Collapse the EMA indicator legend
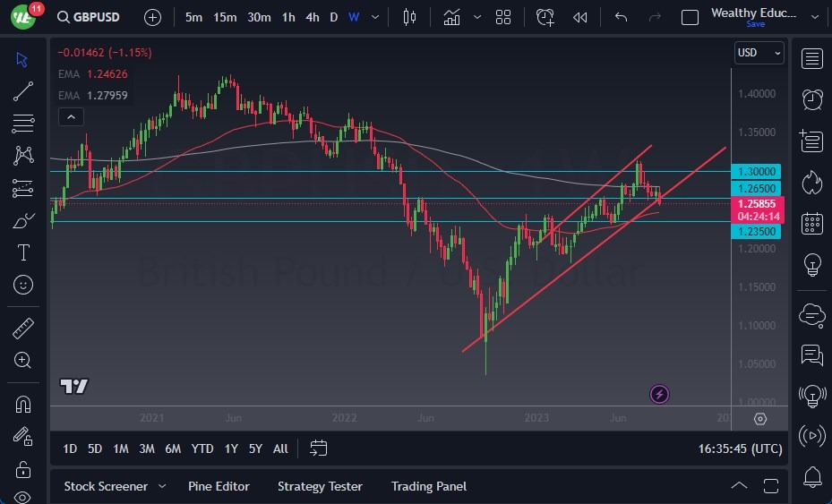The image size is (832, 504). [70, 116]
